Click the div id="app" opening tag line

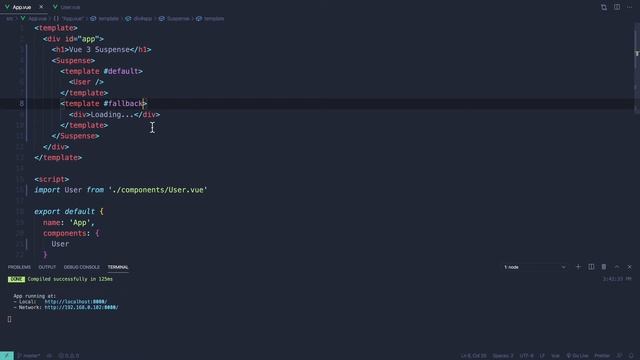coord(73,39)
